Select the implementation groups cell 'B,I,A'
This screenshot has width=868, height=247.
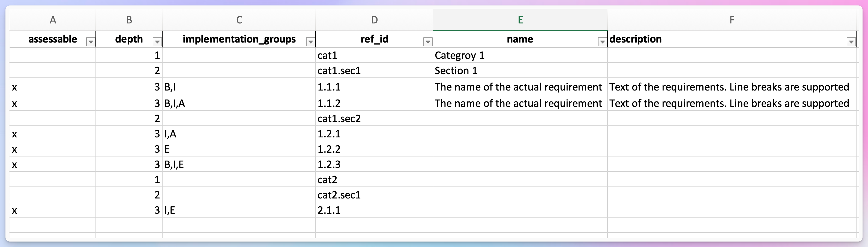239,103
